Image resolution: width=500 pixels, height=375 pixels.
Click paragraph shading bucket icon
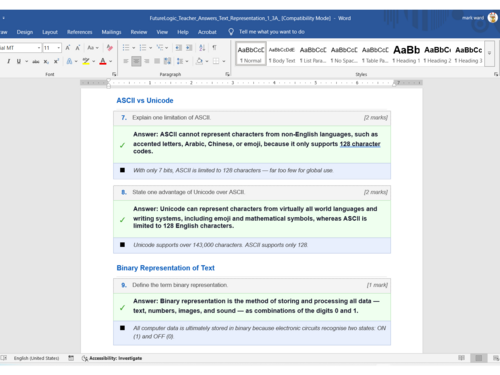(x=199, y=61)
